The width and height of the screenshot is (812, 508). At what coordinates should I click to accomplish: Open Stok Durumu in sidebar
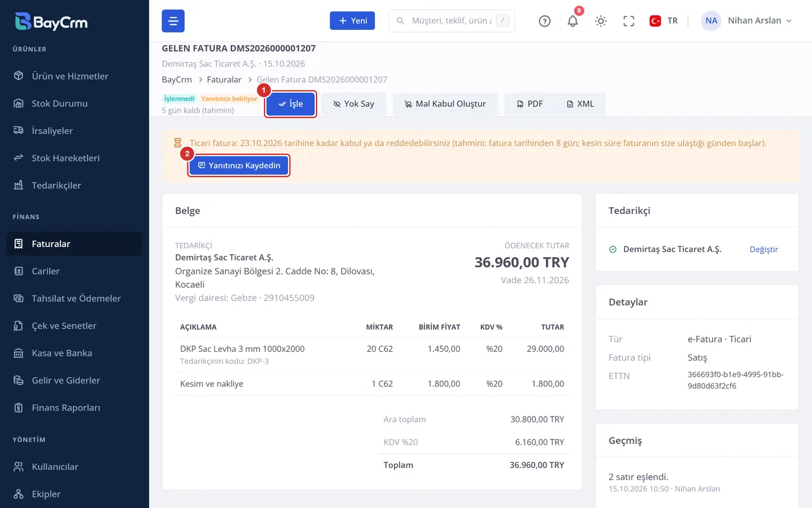click(x=74, y=104)
